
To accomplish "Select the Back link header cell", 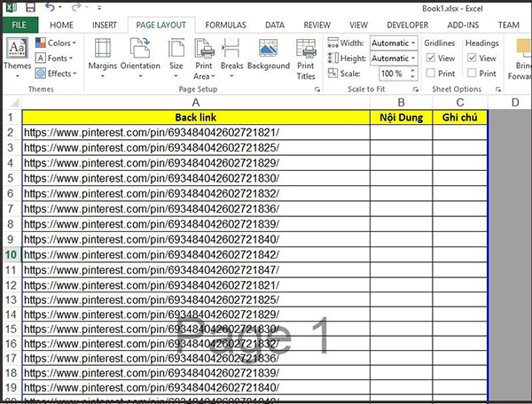I will pyautogui.click(x=196, y=117).
